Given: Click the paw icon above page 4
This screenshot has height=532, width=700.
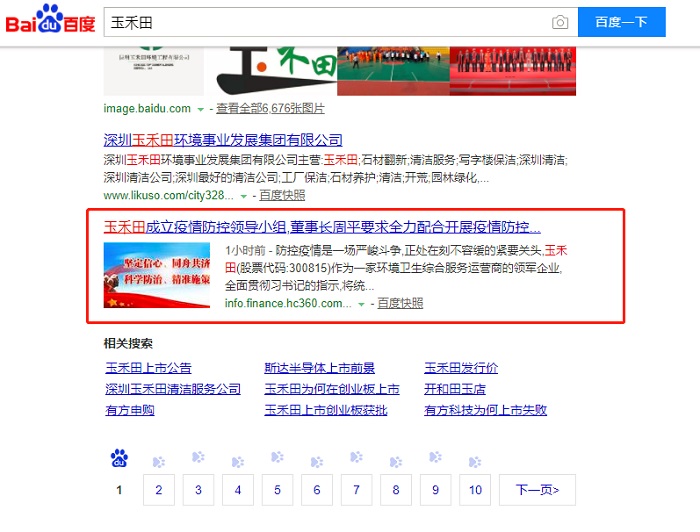Looking at the screenshot, I should coord(238,462).
